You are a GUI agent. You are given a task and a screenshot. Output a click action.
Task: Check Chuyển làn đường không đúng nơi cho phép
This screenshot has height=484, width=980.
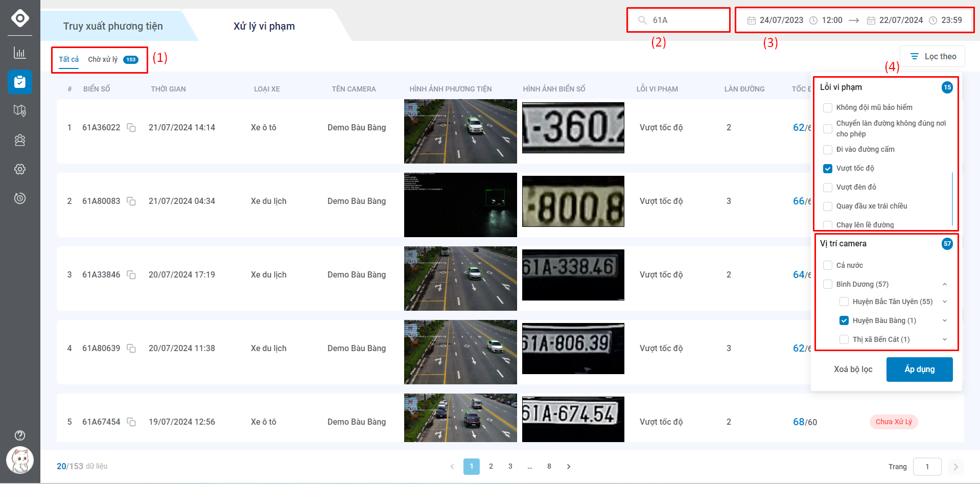(828, 129)
